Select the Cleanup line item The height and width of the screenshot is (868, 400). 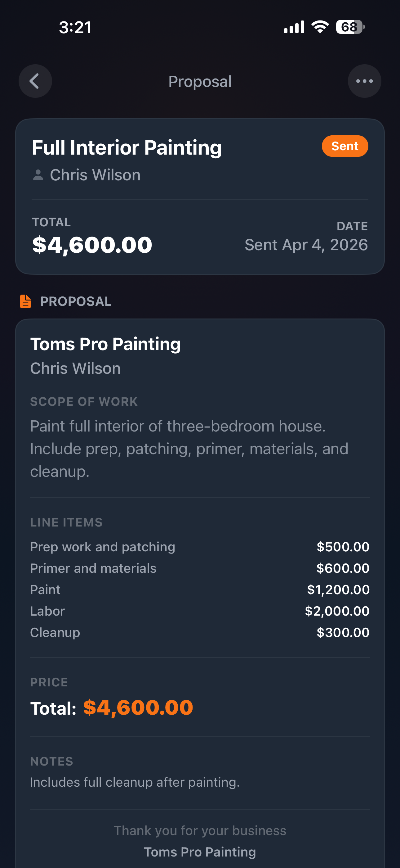click(x=55, y=632)
